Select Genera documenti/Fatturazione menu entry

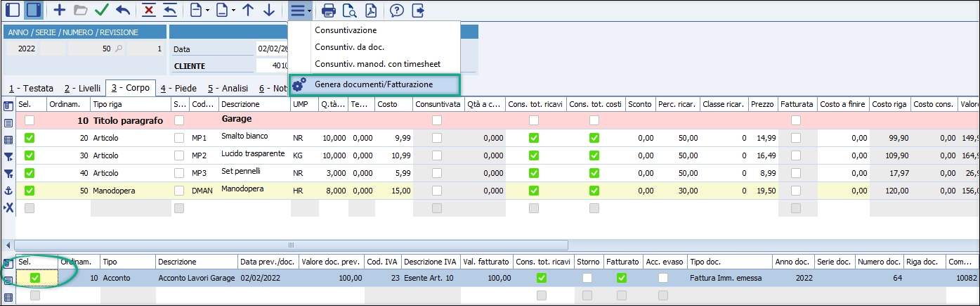click(373, 84)
